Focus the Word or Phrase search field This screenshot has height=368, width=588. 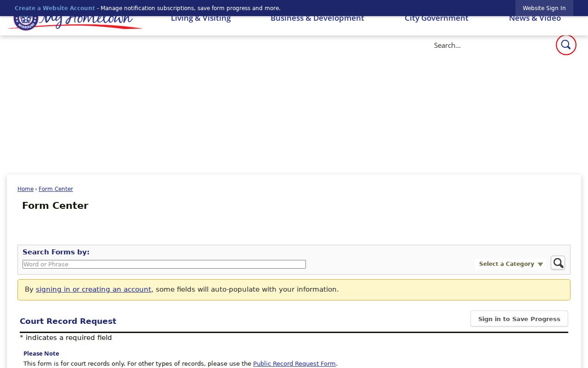[164, 264]
